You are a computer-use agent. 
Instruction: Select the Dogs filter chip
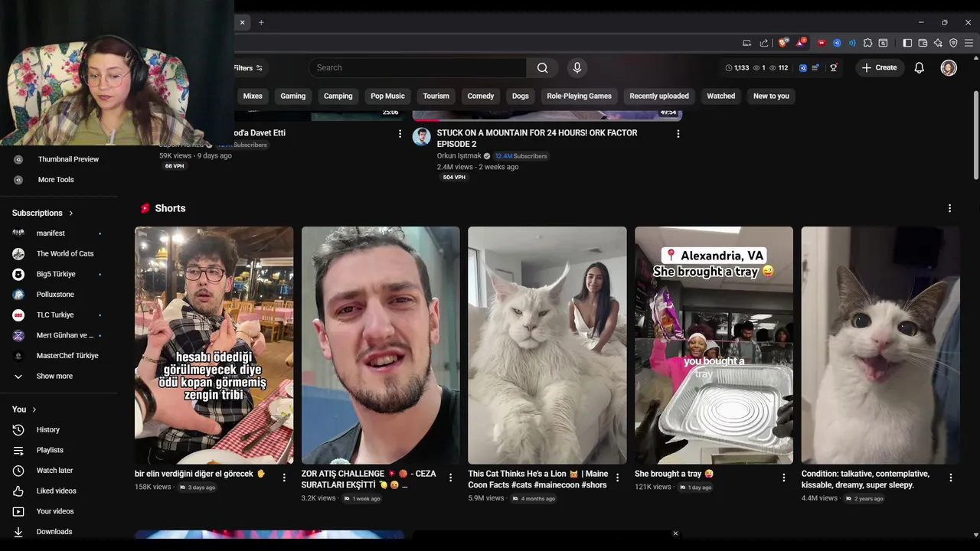coord(521,96)
